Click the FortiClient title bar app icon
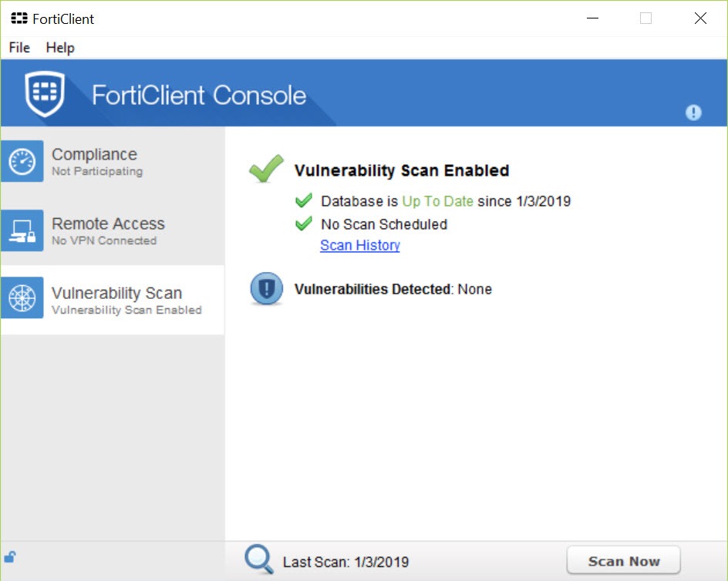This screenshot has height=581, width=728. pos(19,18)
